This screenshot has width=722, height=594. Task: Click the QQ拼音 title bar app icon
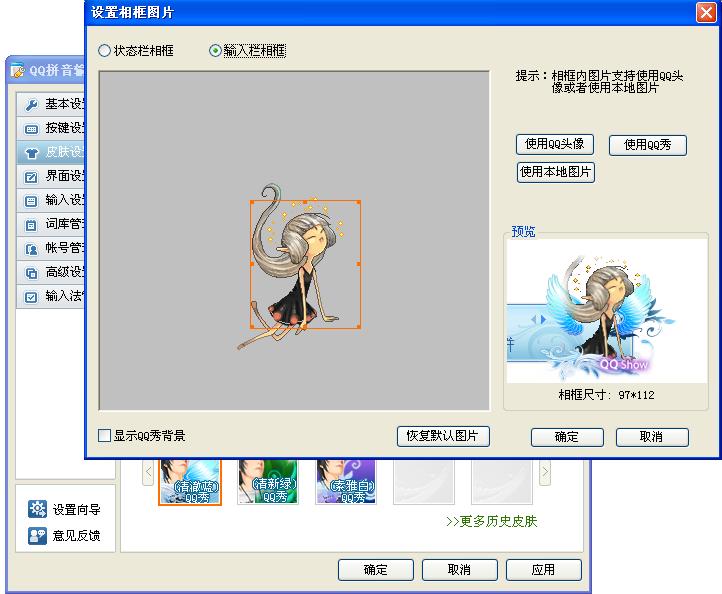click(17, 70)
